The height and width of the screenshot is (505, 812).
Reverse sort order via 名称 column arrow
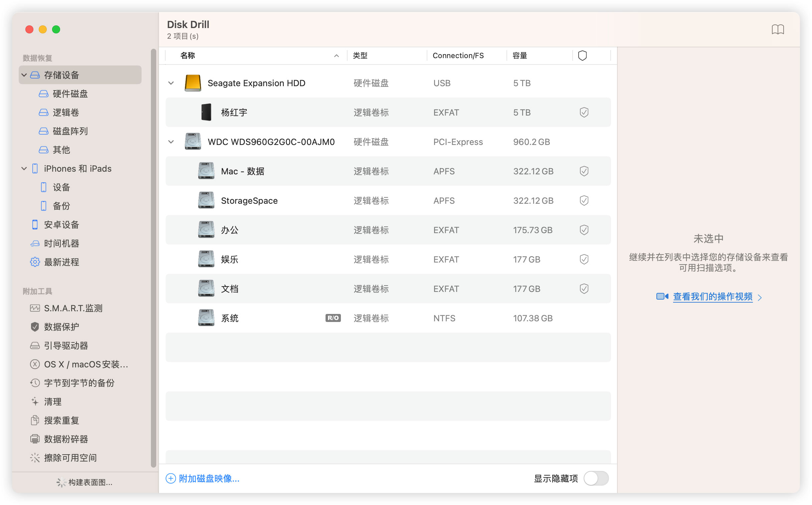337,56
